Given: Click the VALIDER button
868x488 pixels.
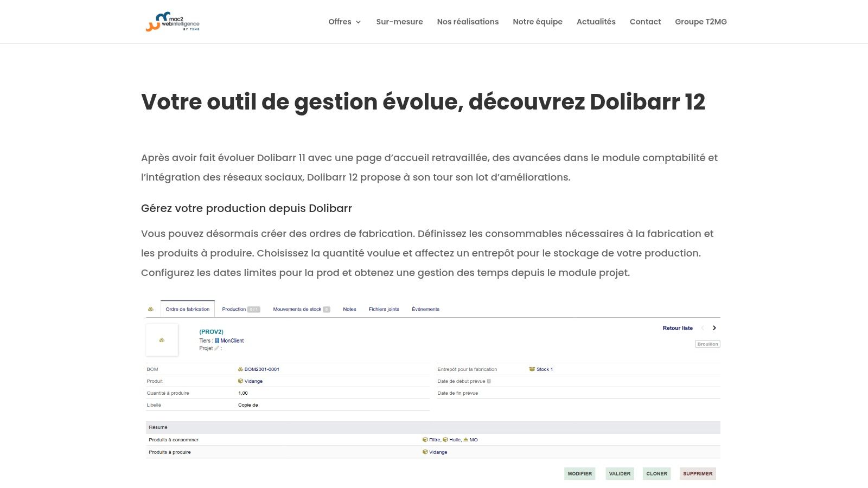Looking at the screenshot, I should pos(620,474).
